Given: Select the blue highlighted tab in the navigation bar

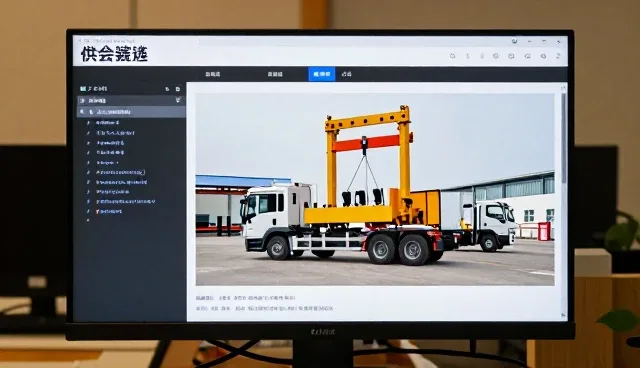Looking at the screenshot, I should [322, 74].
